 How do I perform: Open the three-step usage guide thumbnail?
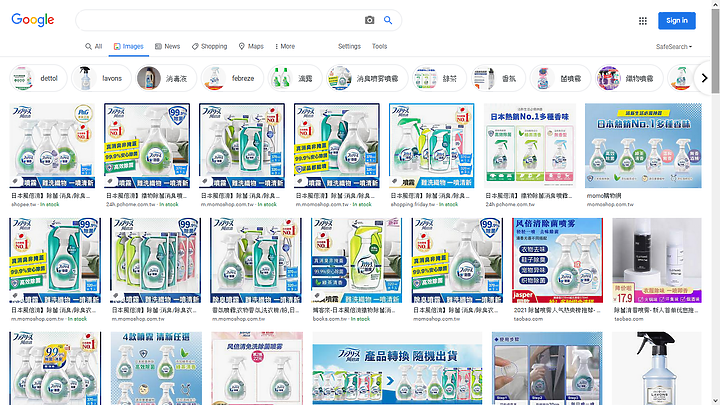(x=547, y=368)
